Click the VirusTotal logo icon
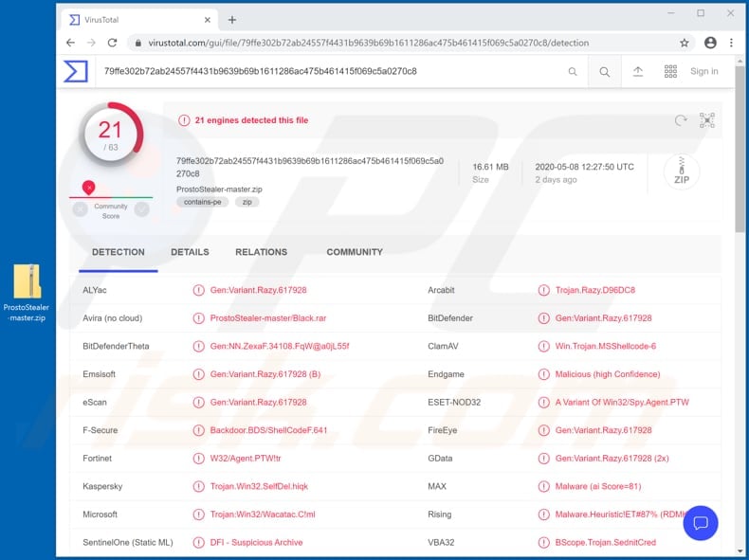This screenshot has height=560, width=749. point(76,71)
